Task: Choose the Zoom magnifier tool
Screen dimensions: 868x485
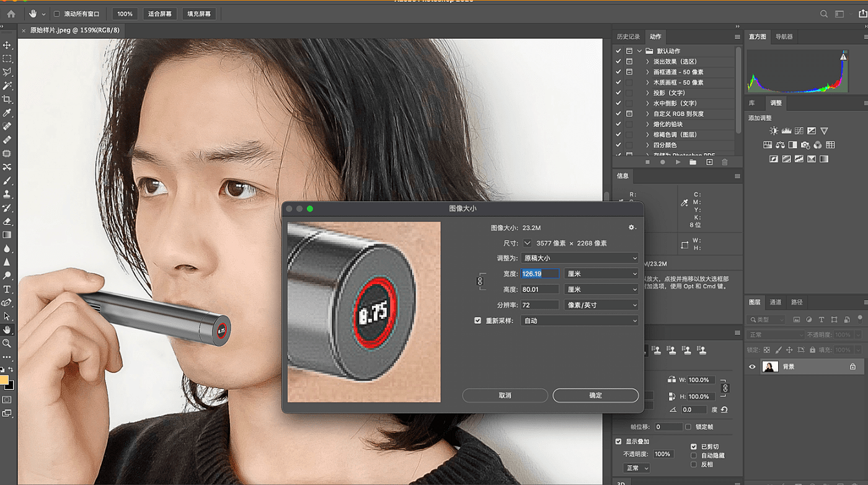Action: click(7, 343)
